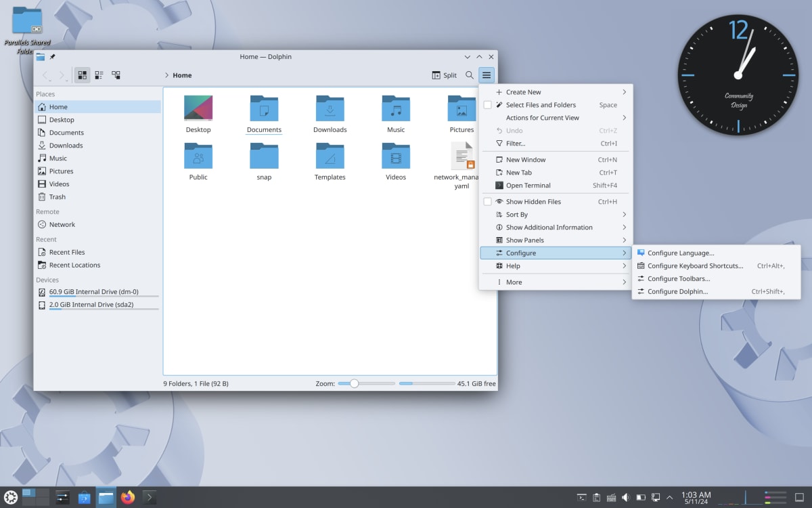This screenshot has width=812, height=508.
Task: Choose New Window from the menu
Action: (556, 160)
